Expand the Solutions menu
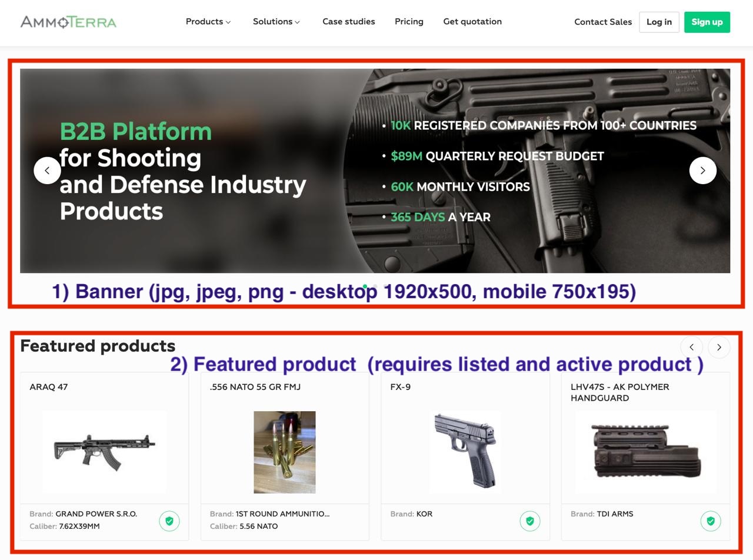The image size is (753, 560). (x=276, y=22)
